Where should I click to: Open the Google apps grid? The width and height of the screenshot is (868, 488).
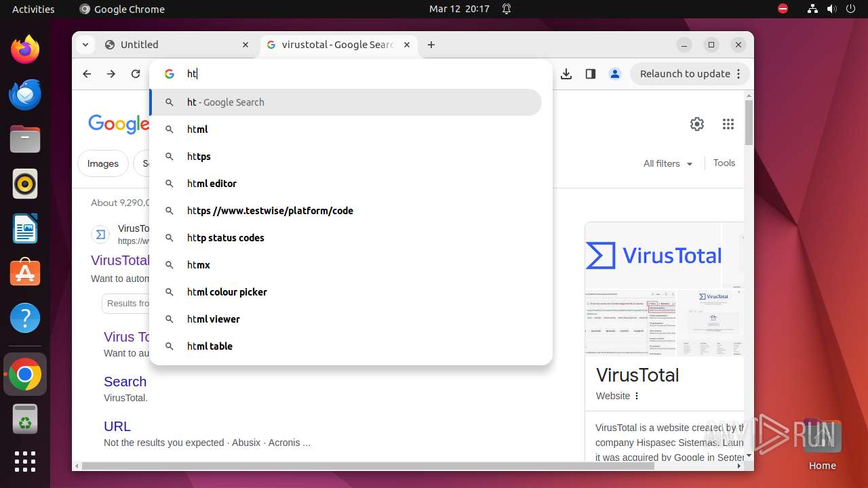pyautogui.click(x=728, y=124)
